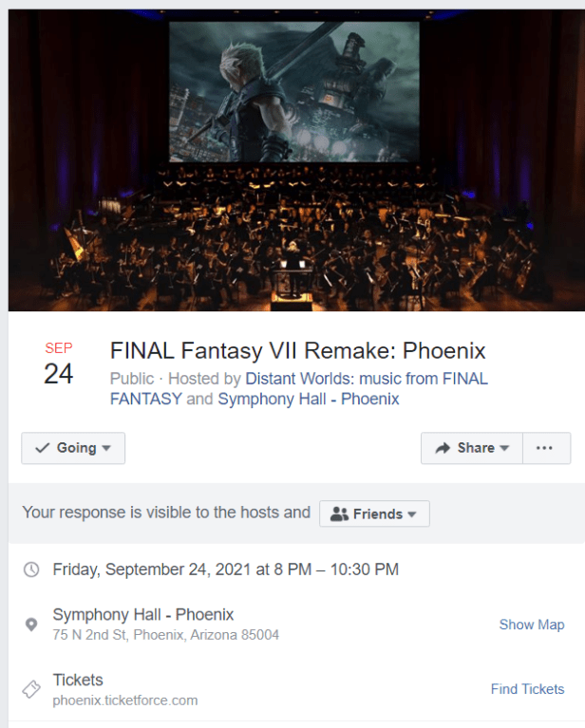
Task: Click the location pin icon
Action: point(31,625)
